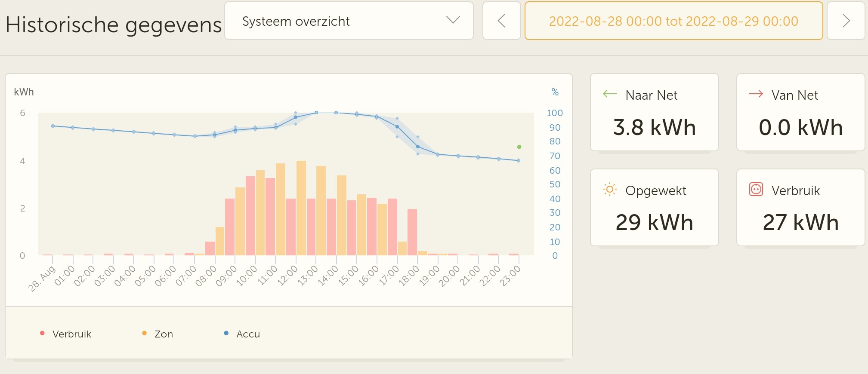The height and width of the screenshot is (374, 868).
Task: Click the pink Verbruik bar at 18:00
Action: pyautogui.click(x=412, y=232)
